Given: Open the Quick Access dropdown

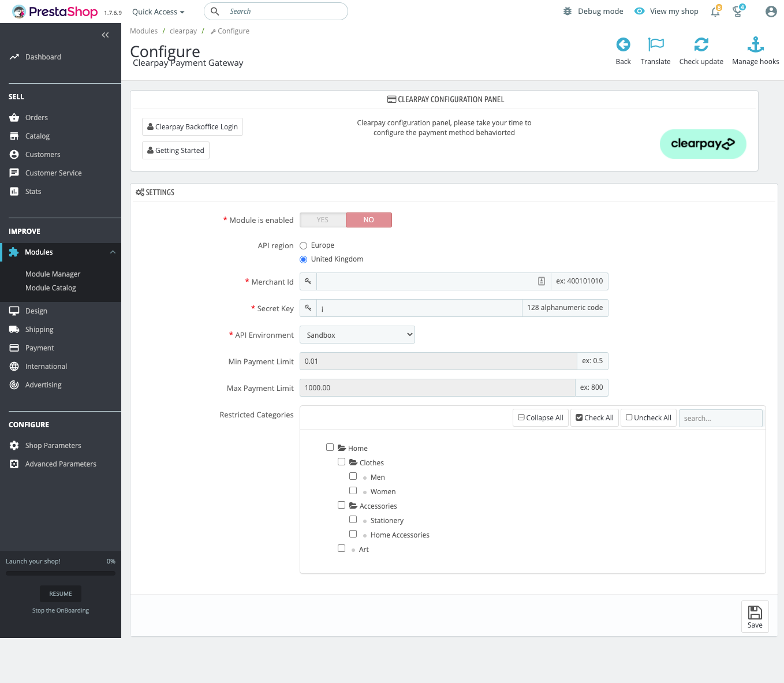Looking at the screenshot, I should 158,12.
